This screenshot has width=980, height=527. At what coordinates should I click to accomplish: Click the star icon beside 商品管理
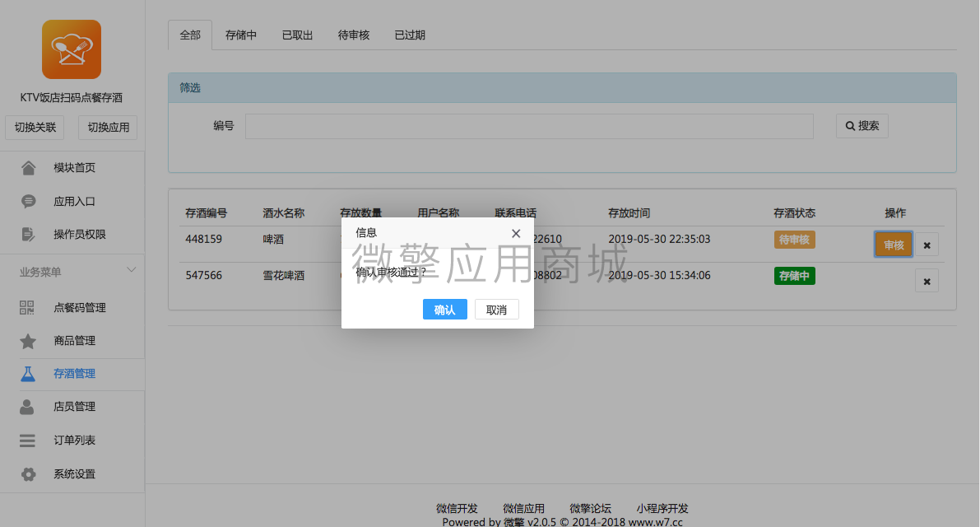[x=27, y=341]
